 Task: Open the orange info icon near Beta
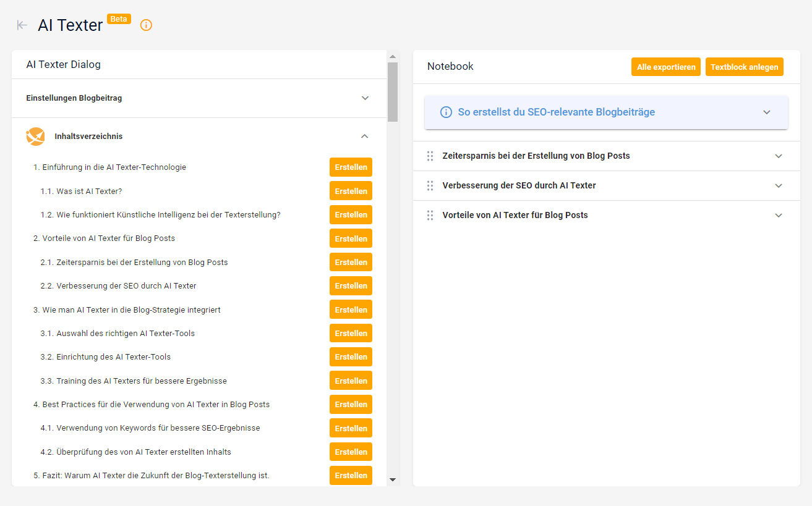(x=146, y=25)
